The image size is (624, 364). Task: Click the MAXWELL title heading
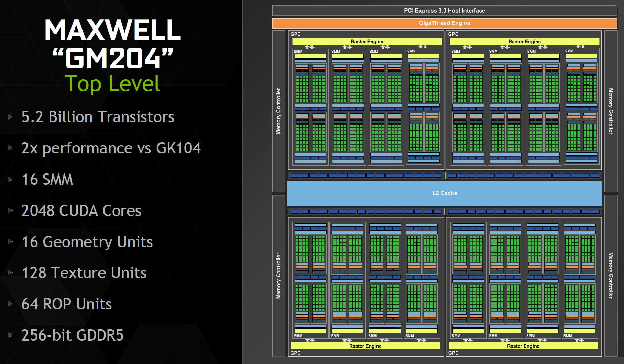pos(113,30)
